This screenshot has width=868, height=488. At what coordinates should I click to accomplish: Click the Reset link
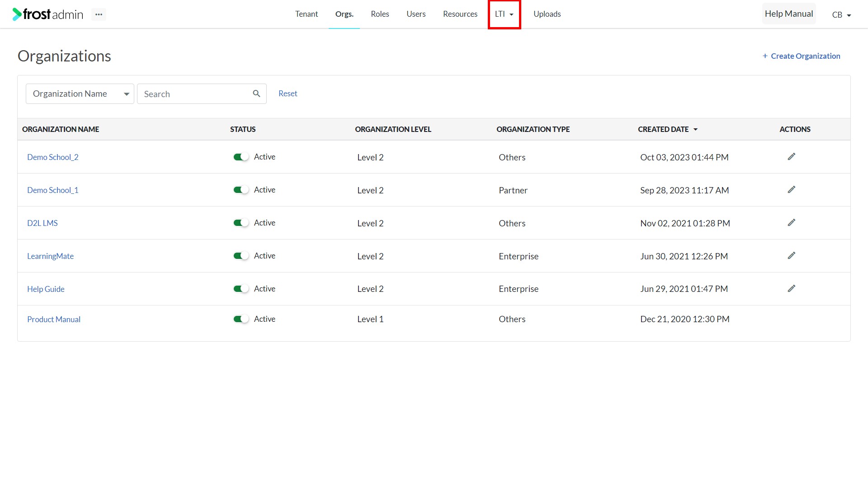click(x=288, y=94)
